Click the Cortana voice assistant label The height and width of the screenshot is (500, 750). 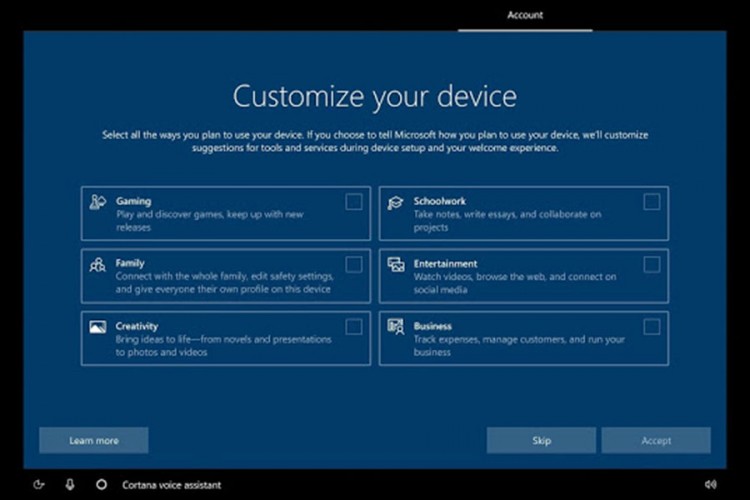(x=171, y=485)
